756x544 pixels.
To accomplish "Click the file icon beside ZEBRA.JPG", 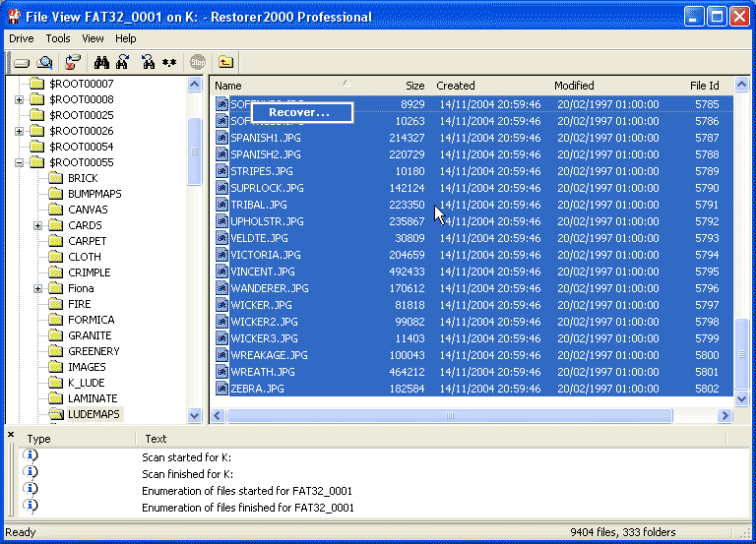I will pyautogui.click(x=221, y=389).
